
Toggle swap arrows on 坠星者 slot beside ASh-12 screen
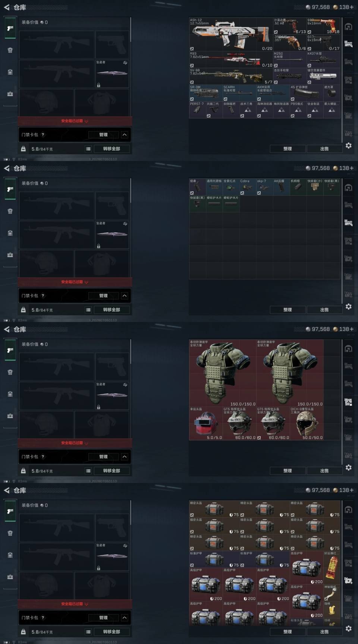[x=125, y=63]
